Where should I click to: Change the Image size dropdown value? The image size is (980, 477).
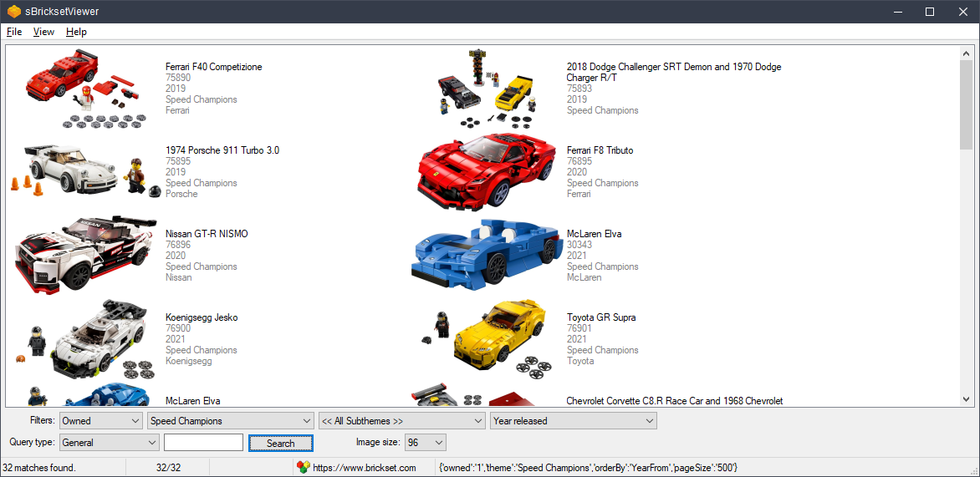(426, 443)
